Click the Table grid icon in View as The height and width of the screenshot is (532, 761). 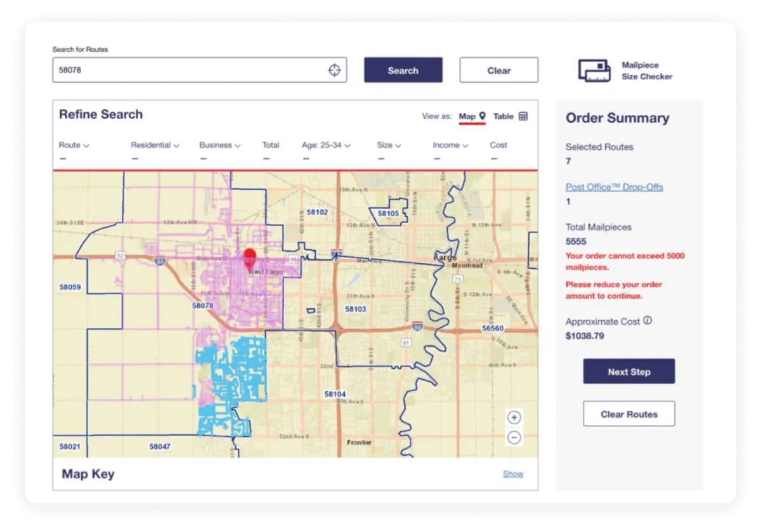coord(524,116)
